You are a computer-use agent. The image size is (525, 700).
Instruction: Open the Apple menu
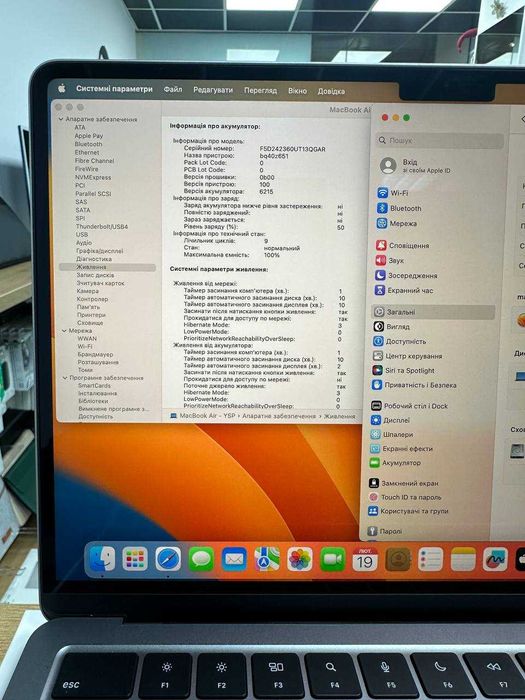62,88
